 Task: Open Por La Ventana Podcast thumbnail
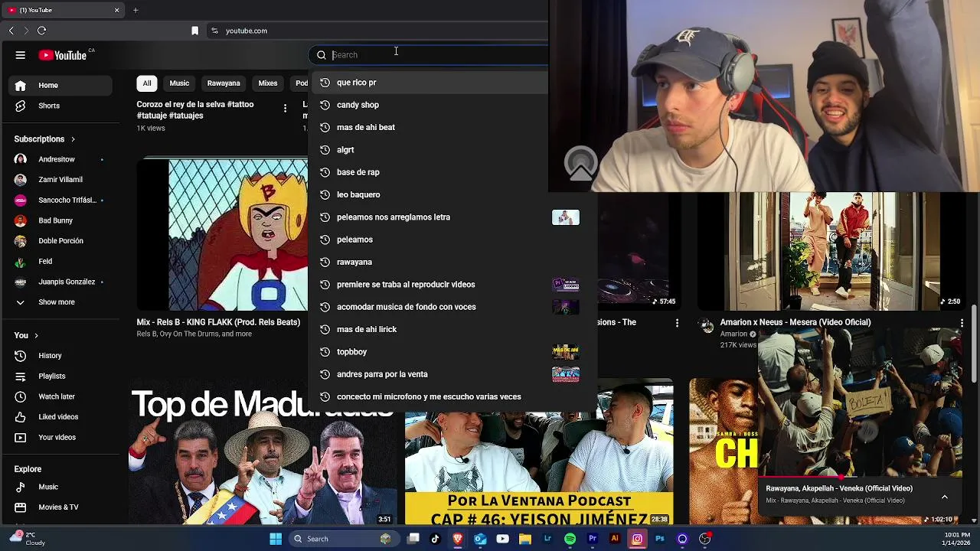coord(539,468)
